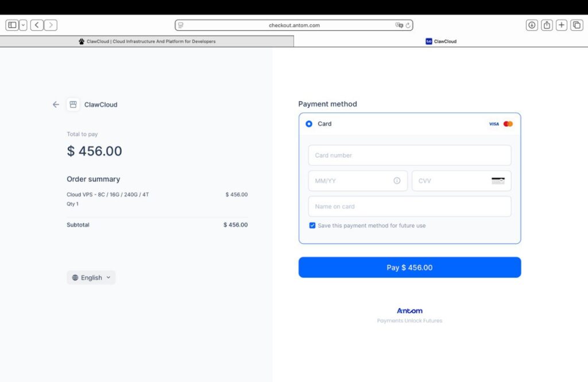Screen dimensions: 588x382
Task: Click the Name on card field
Action: (x=409, y=206)
